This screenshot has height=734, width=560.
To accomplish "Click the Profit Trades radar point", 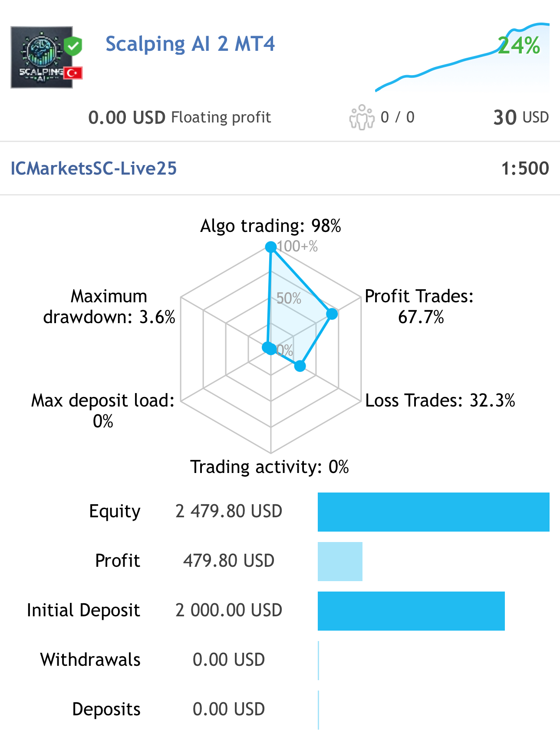I will [332, 314].
